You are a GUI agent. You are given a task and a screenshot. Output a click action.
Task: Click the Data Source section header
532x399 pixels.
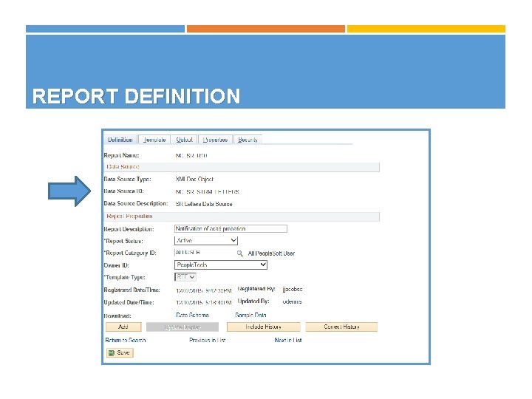(242, 167)
